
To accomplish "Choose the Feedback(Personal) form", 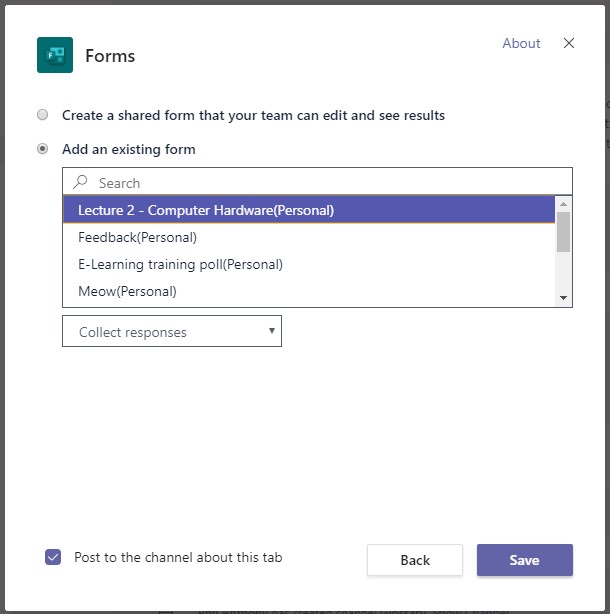I will 138,237.
